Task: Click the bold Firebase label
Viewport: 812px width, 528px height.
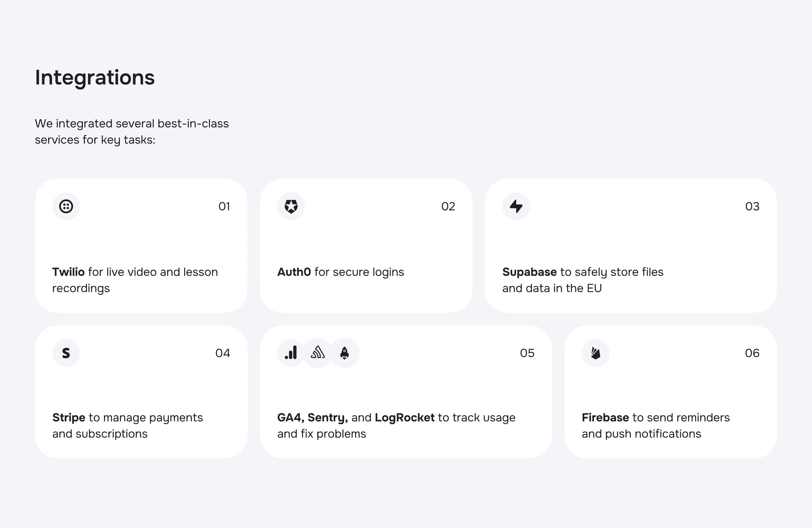Action: 605,418
